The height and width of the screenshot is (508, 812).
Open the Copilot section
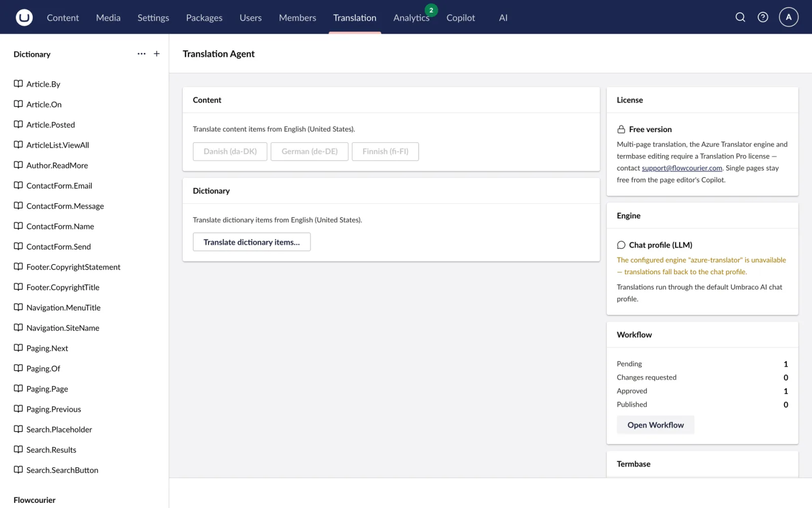(x=461, y=18)
